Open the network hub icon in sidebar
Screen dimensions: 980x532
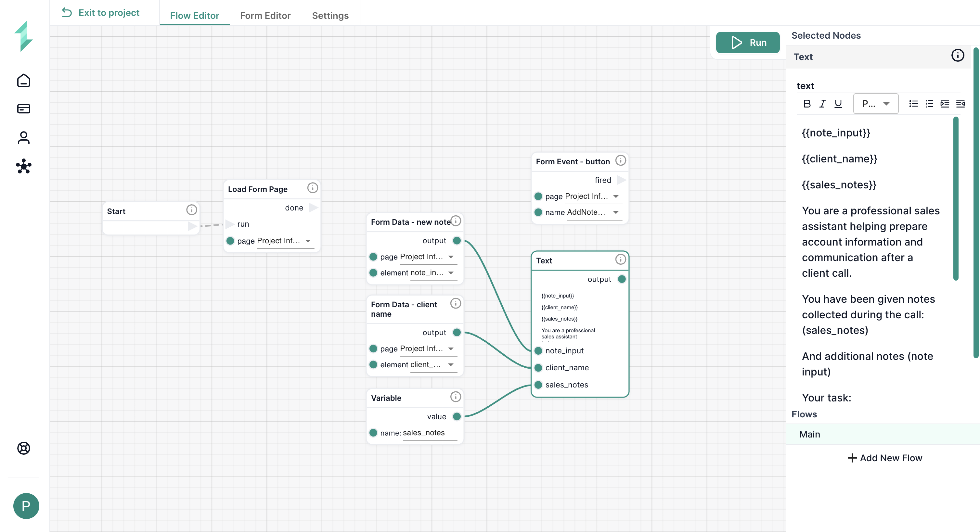[24, 166]
